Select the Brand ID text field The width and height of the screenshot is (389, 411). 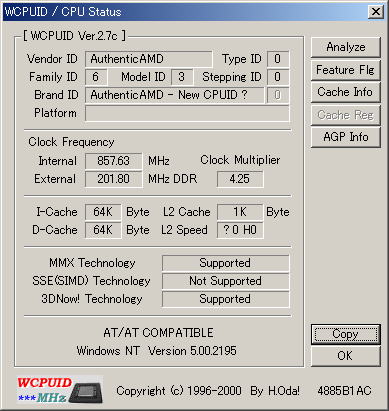pos(175,95)
